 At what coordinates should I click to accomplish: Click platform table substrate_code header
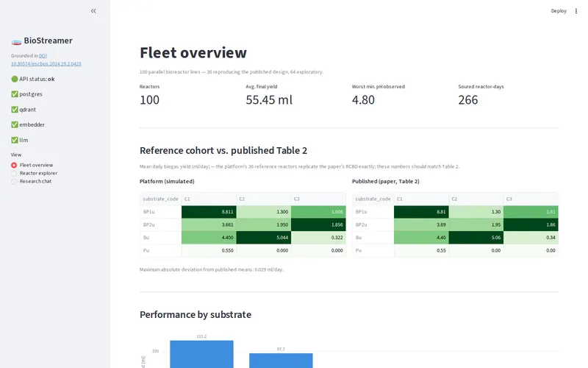160,199
